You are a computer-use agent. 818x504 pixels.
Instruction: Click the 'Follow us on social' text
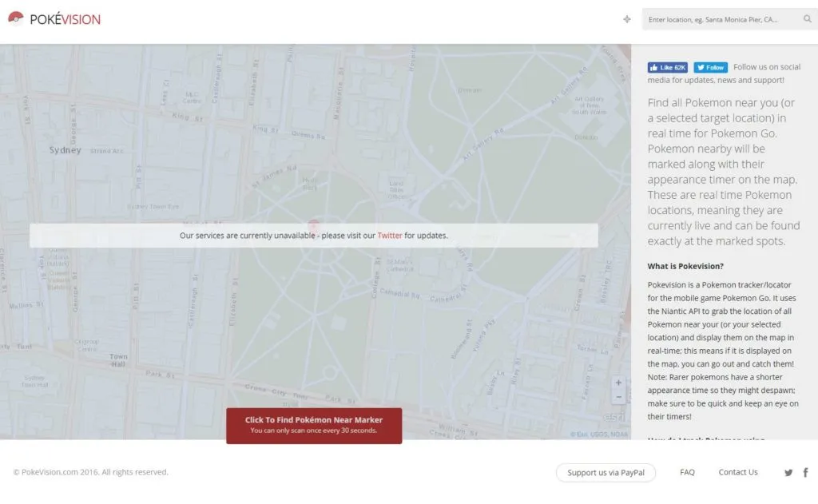[767, 67]
